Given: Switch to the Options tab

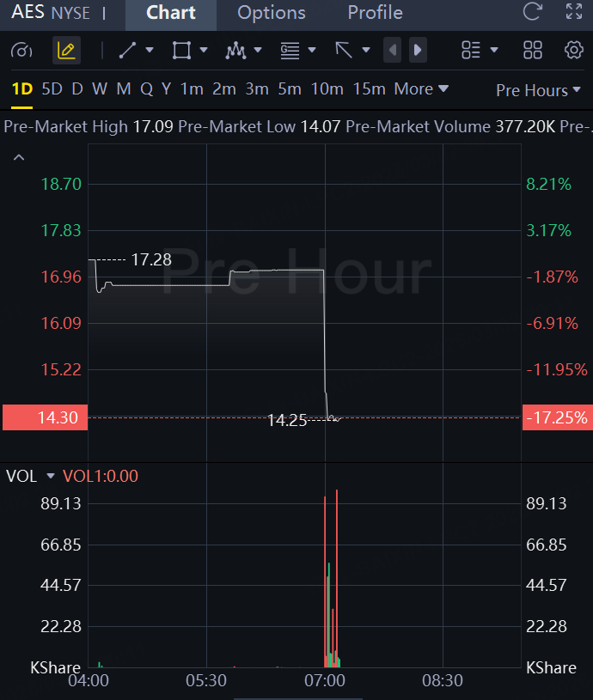Looking at the screenshot, I should (x=272, y=13).
